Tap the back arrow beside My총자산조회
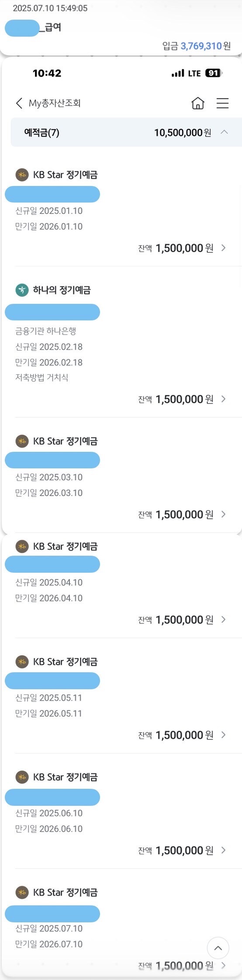 click(19, 103)
